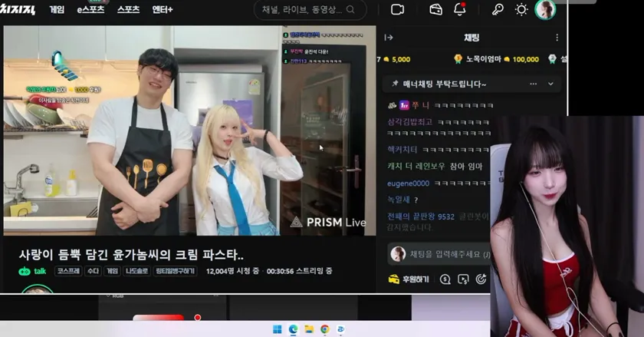Click the 12,004명 시청 중 viewer count
644x337 pixels.
tap(232, 271)
